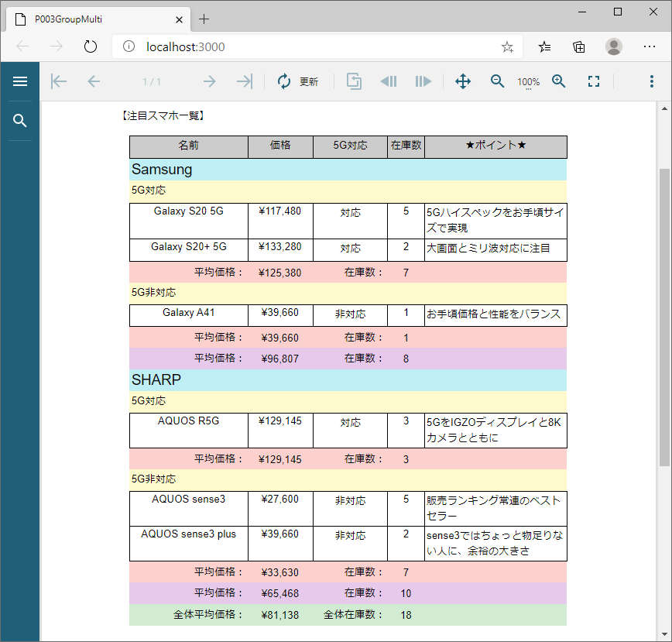The width and height of the screenshot is (672, 642).
Task: Navigate history forward in viewer
Action: 423,81
